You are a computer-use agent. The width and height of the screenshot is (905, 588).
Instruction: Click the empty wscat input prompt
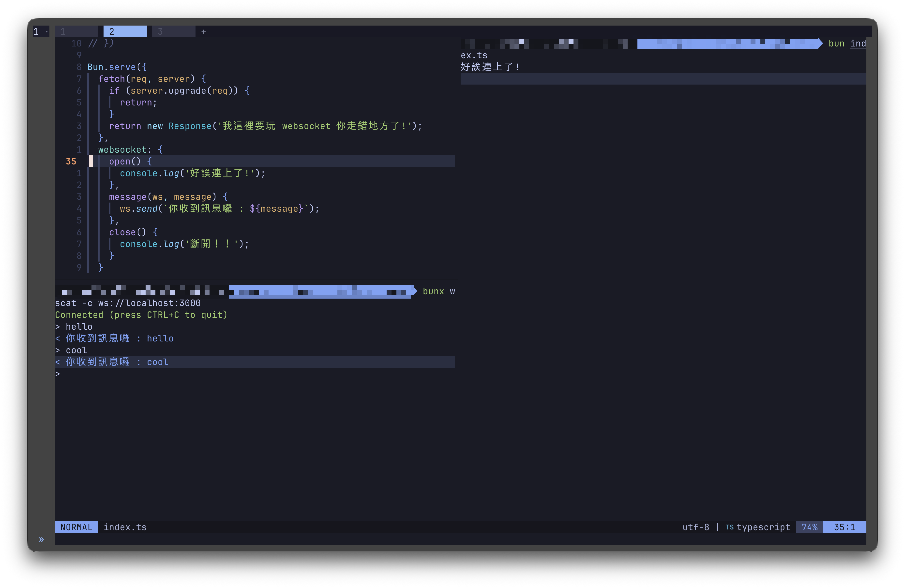57,374
